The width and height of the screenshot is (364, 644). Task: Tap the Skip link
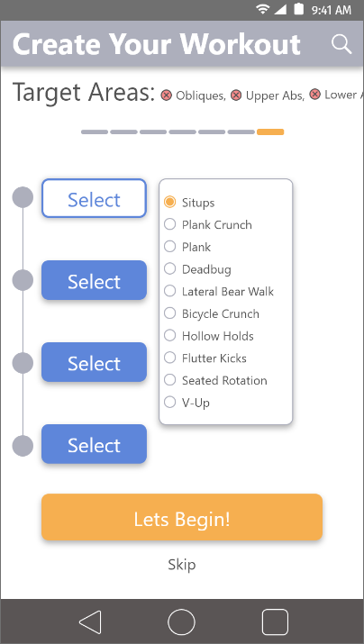[x=182, y=565]
